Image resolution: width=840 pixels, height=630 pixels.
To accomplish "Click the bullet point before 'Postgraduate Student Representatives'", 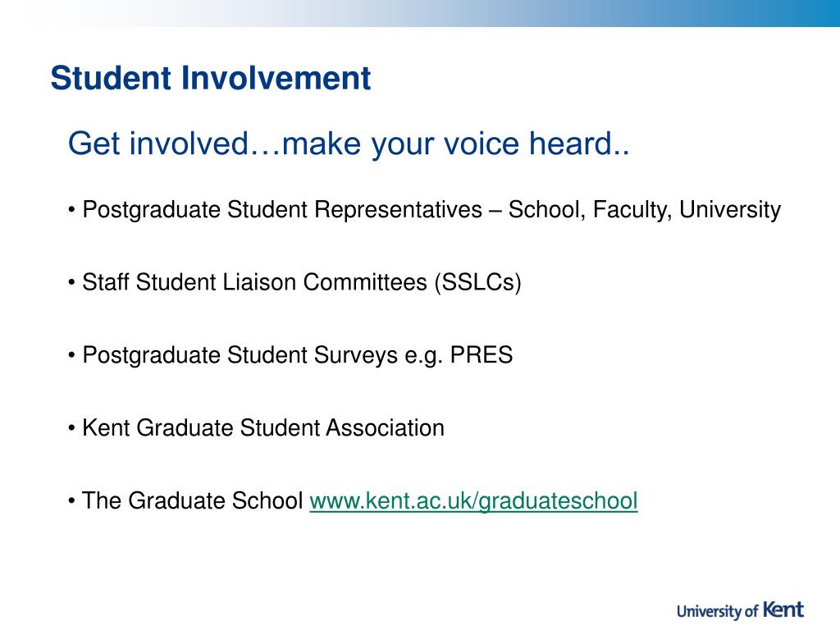I will (x=72, y=210).
